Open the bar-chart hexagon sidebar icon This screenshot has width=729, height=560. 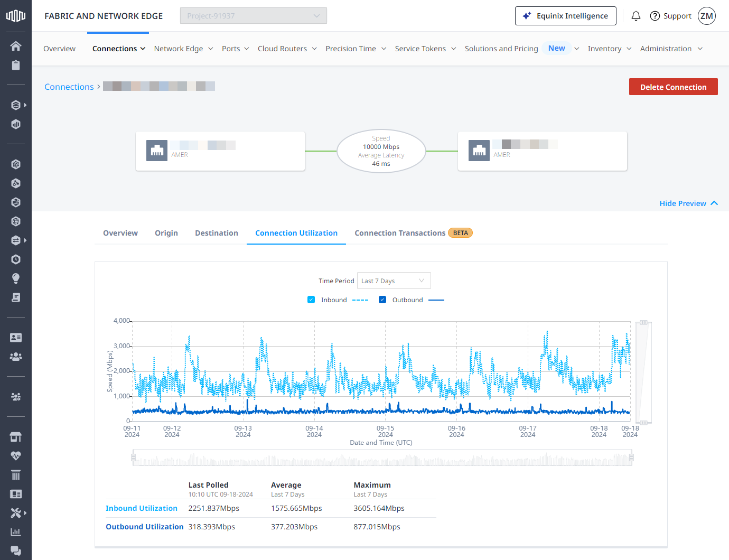[x=16, y=124]
